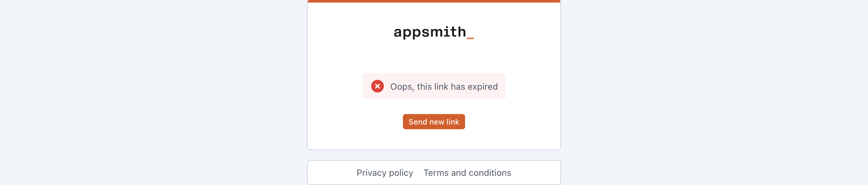868x185 pixels.
Task: Click the word 'policy' in the footer
Action: tap(401, 173)
